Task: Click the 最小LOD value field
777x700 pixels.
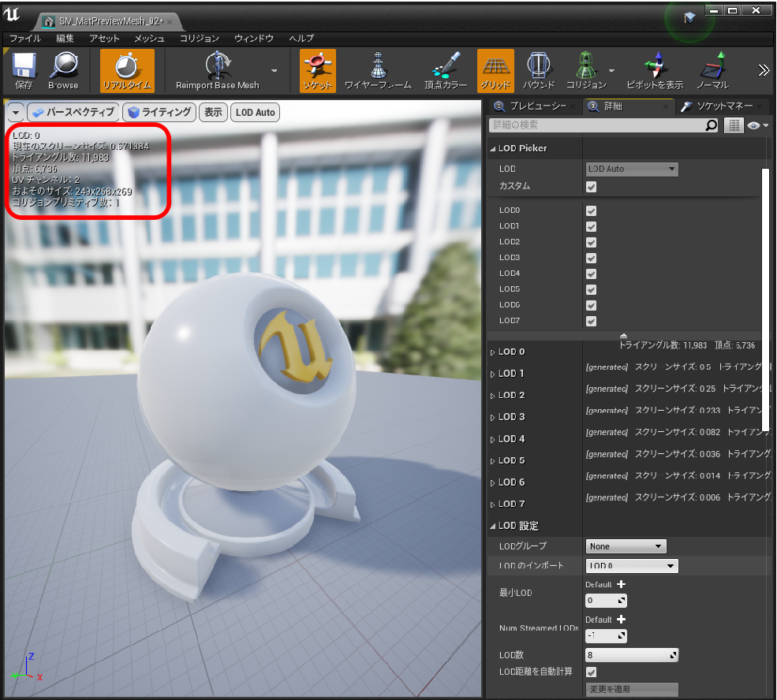Action: [x=606, y=601]
